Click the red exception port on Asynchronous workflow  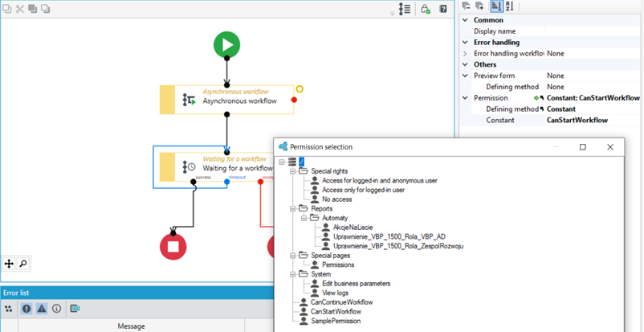[294, 100]
